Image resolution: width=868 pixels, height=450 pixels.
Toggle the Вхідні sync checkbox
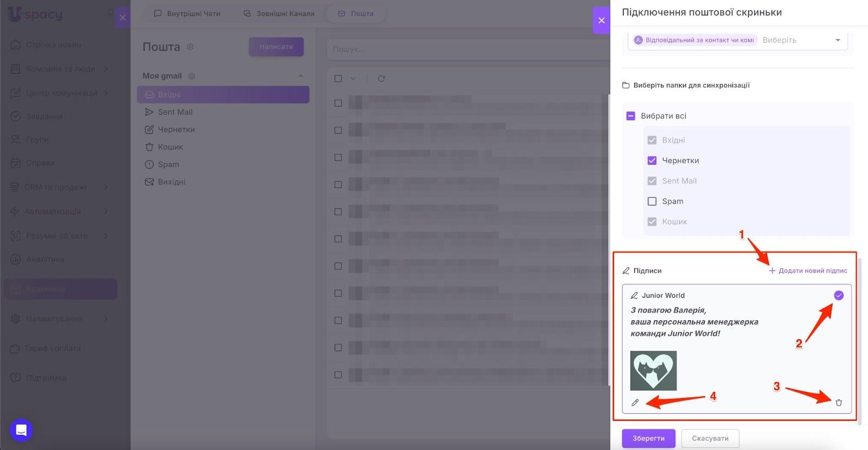coord(652,140)
